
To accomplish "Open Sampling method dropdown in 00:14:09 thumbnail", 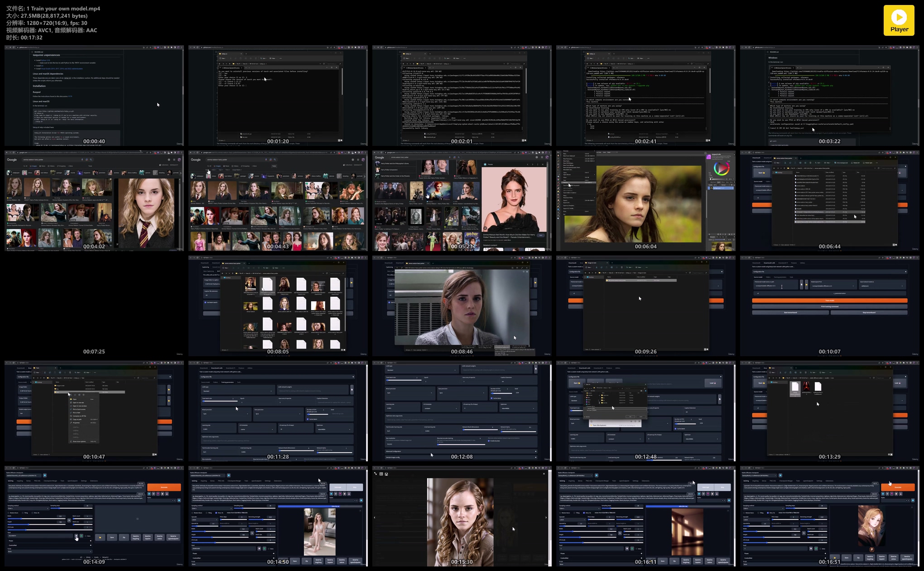I will pos(28,508).
